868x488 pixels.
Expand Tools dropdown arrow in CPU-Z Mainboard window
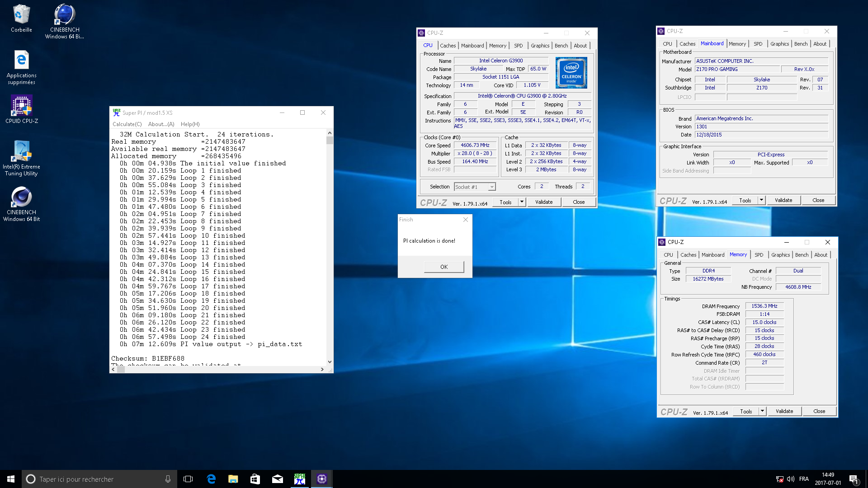pos(761,200)
